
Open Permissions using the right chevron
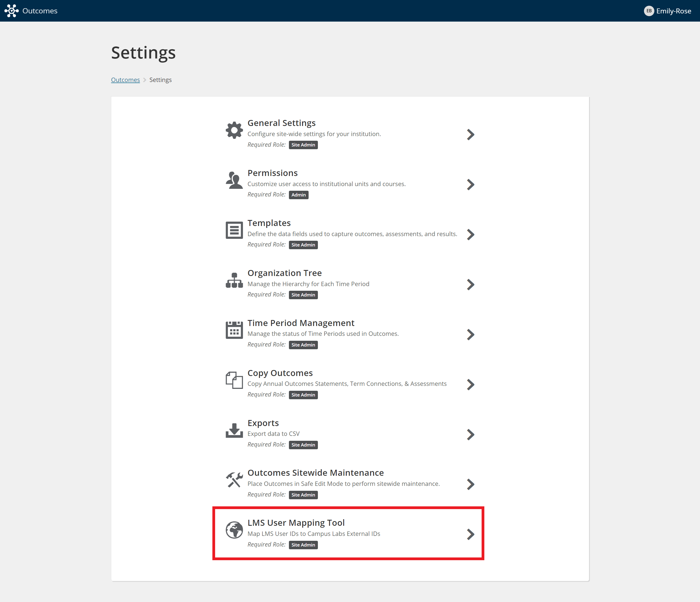[470, 184]
